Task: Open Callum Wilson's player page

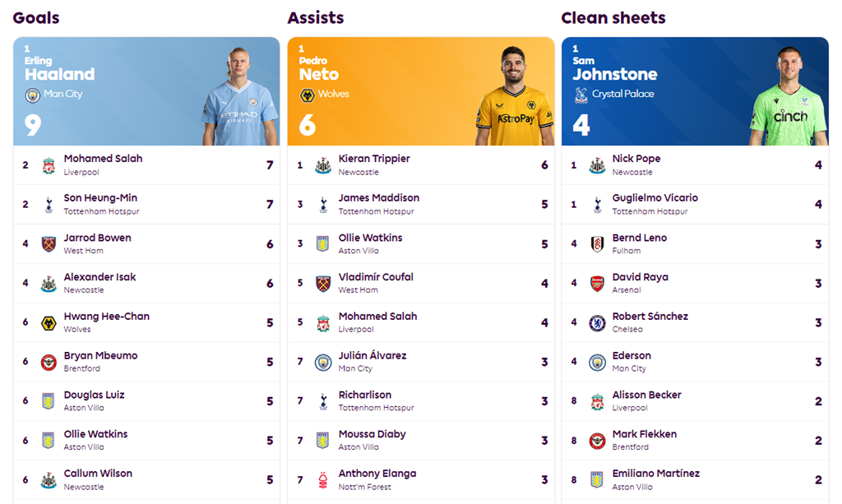Action: point(98,474)
